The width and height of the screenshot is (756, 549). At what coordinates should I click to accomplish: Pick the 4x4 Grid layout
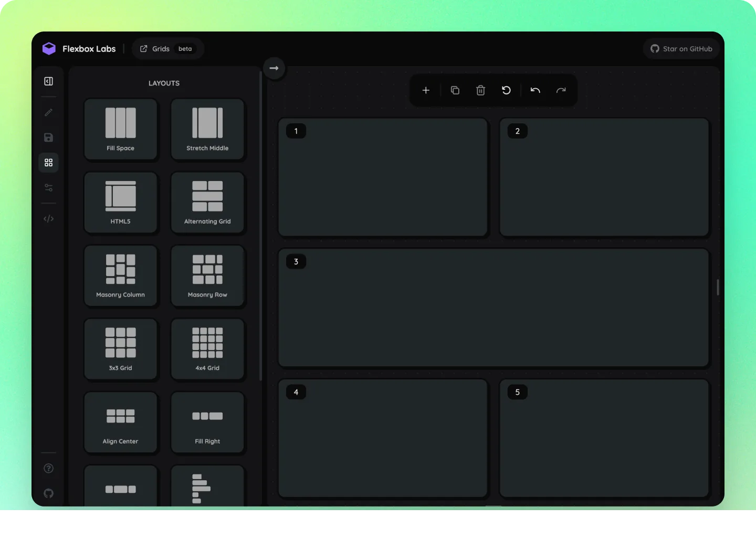[x=207, y=349]
